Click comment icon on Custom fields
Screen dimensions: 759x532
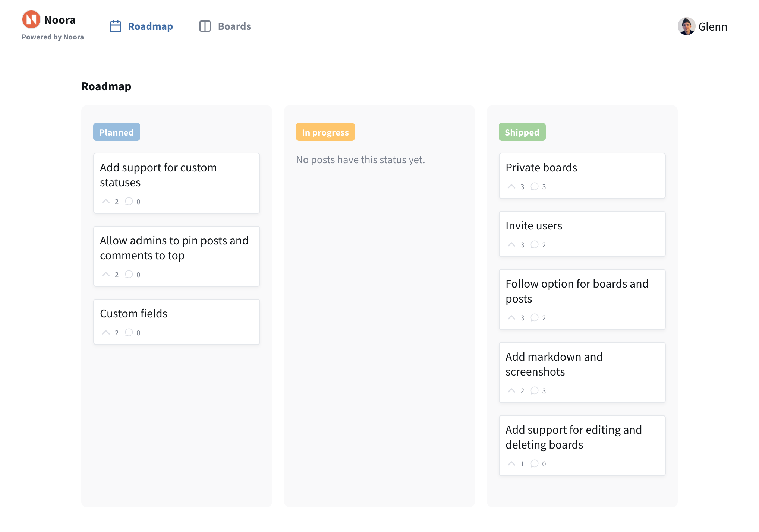point(129,333)
